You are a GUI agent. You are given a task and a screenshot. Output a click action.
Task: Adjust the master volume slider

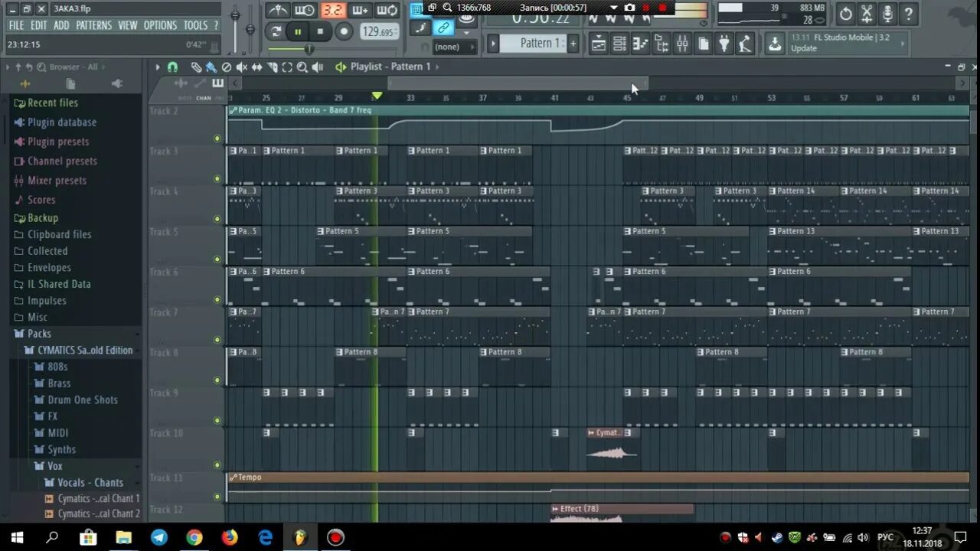point(235,17)
